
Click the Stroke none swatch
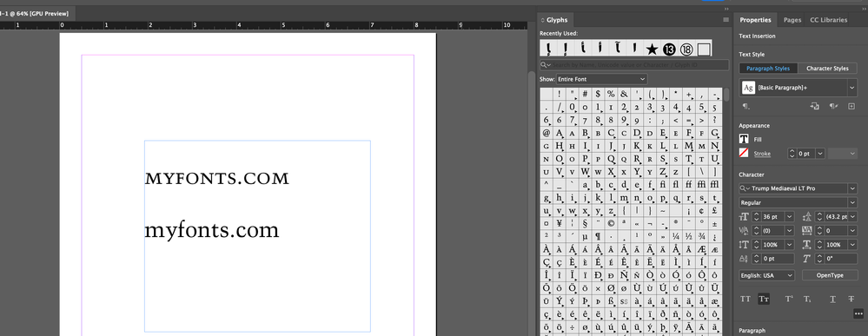[x=745, y=154]
